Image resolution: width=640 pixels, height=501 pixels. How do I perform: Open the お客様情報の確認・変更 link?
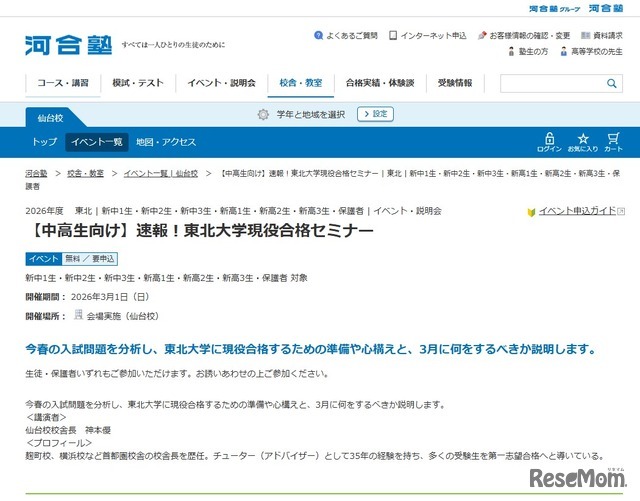coord(530,36)
